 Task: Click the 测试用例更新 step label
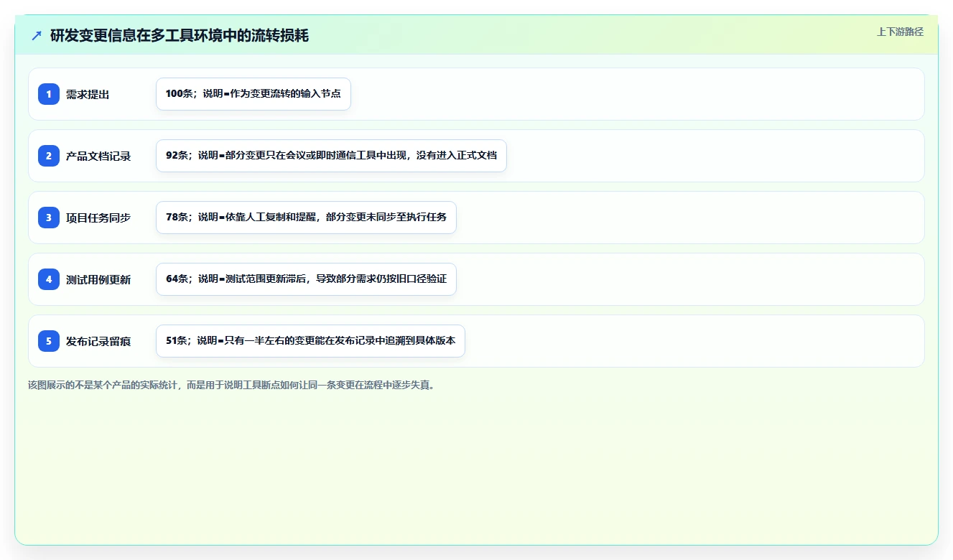click(x=98, y=279)
